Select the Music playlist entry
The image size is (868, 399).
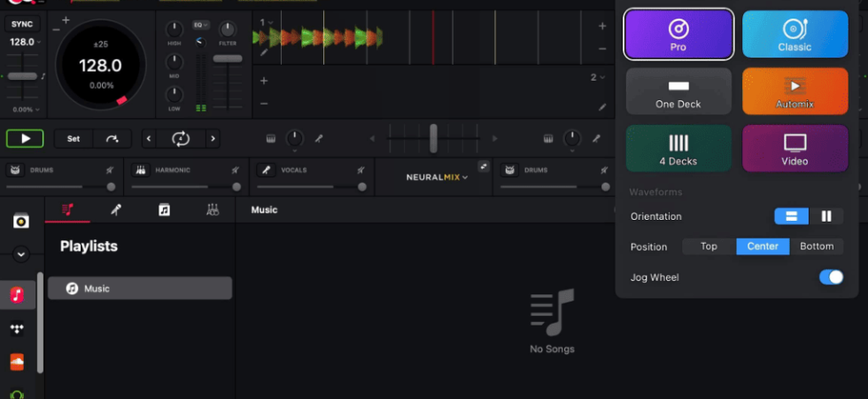[140, 288]
